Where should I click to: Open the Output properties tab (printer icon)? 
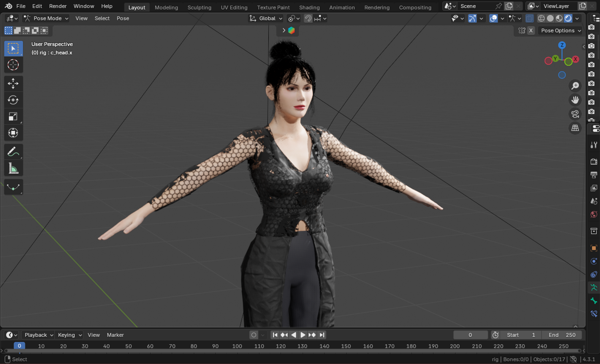pos(594,175)
